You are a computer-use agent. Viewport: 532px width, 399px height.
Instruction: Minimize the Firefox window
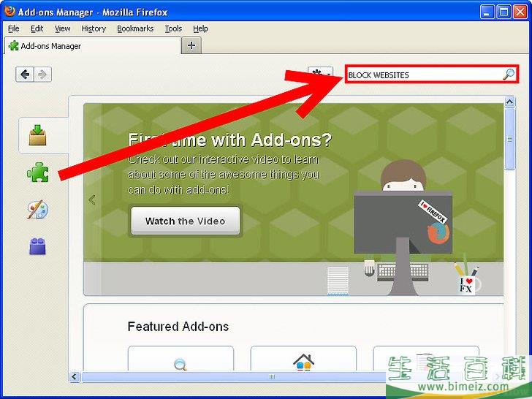[487, 12]
